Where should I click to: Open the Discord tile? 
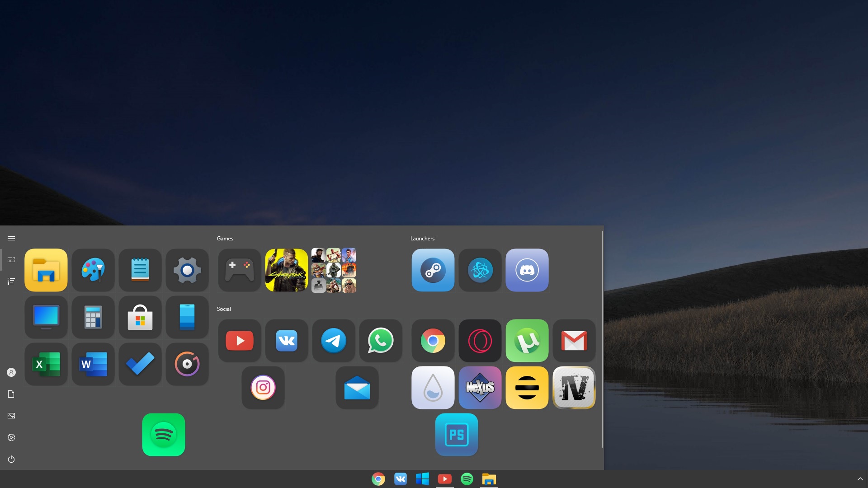pos(527,270)
